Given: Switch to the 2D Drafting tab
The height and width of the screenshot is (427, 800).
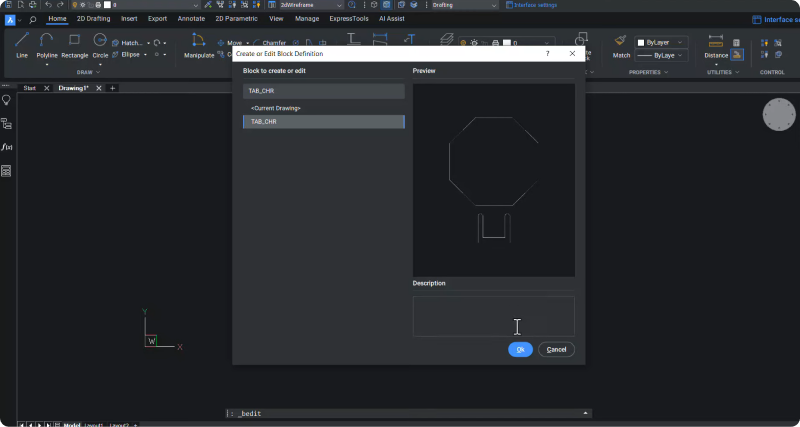Looking at the screenshot, I should click(x=93, y=19).
